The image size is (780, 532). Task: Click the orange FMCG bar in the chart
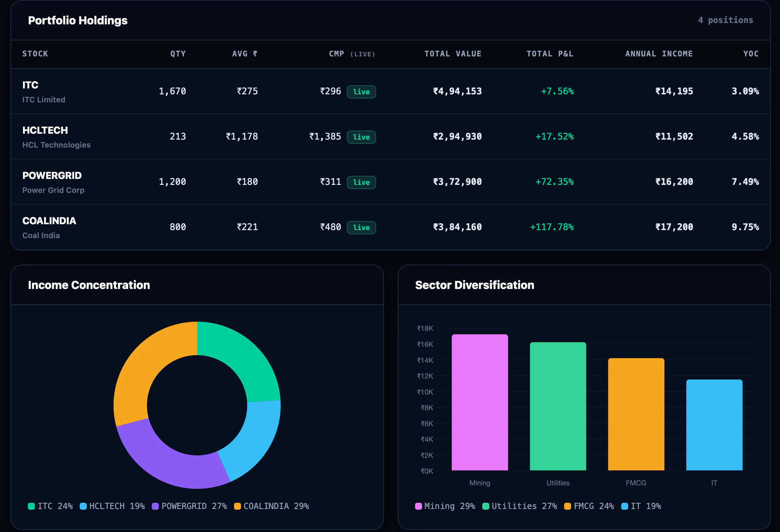tap(636, 414)
